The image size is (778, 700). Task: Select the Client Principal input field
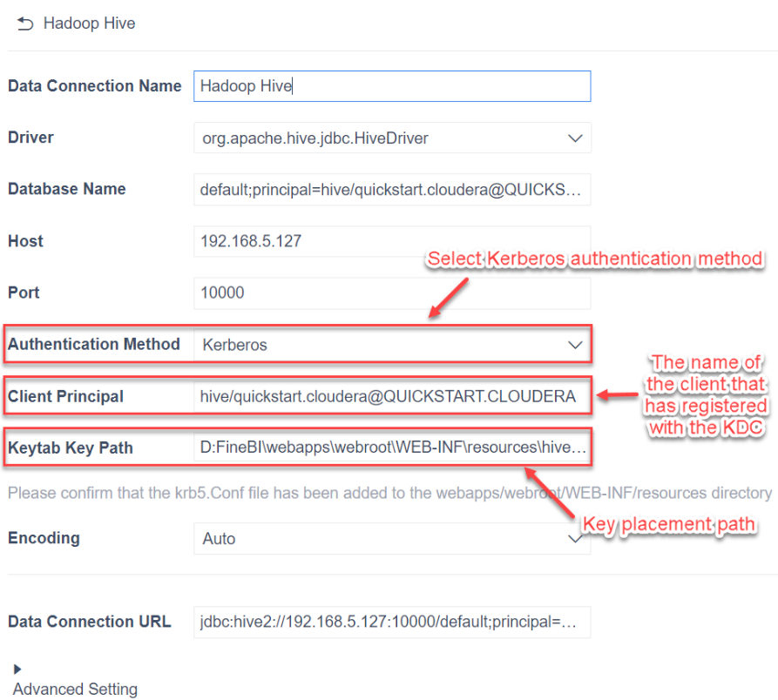(x=392, y=396)
